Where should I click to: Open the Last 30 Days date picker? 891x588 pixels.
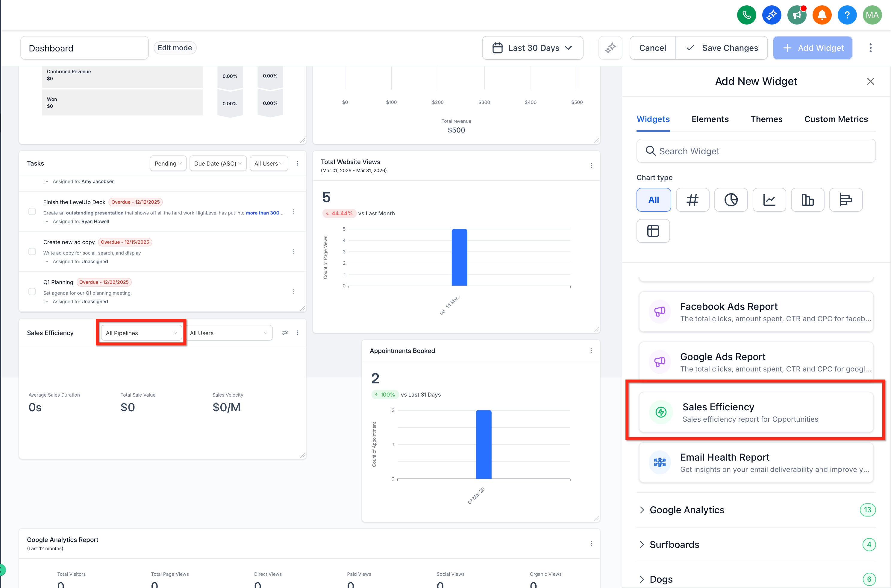532,48
